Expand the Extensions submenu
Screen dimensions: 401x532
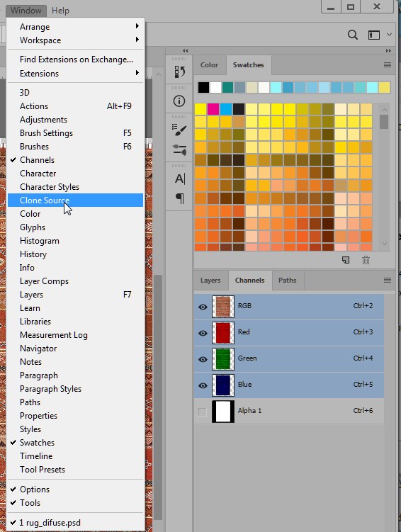click(75, 73)
